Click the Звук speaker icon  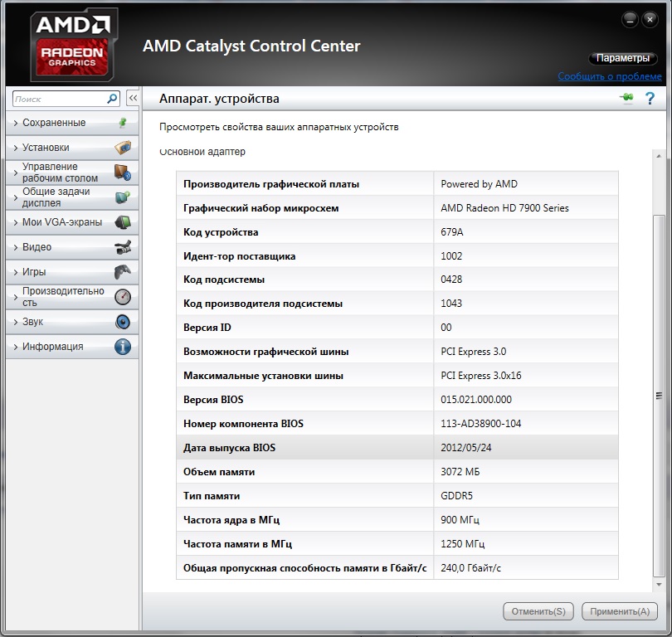[x=123, y=322]
